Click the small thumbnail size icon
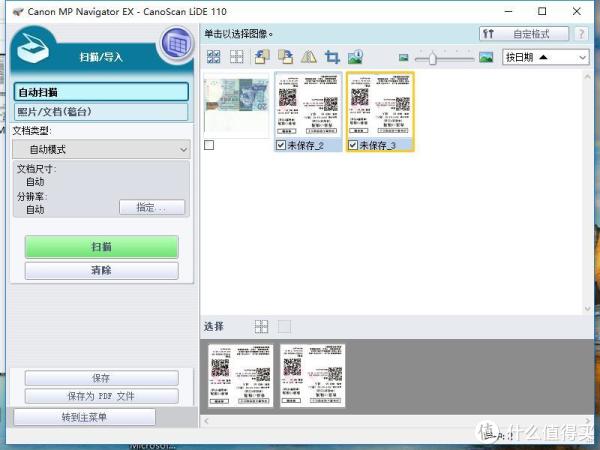600x450 pixels. coord(403,58)
